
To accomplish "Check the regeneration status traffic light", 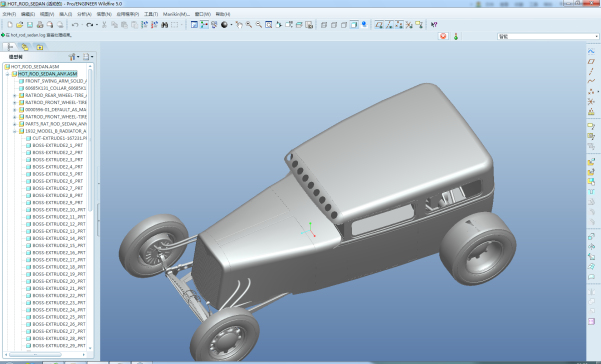I will [x=456, y=36].
